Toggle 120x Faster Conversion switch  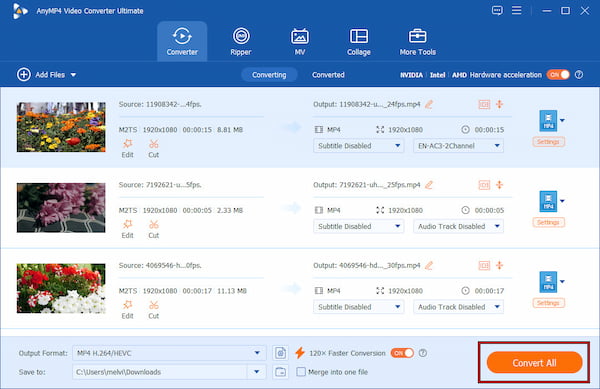pos(402,353)
